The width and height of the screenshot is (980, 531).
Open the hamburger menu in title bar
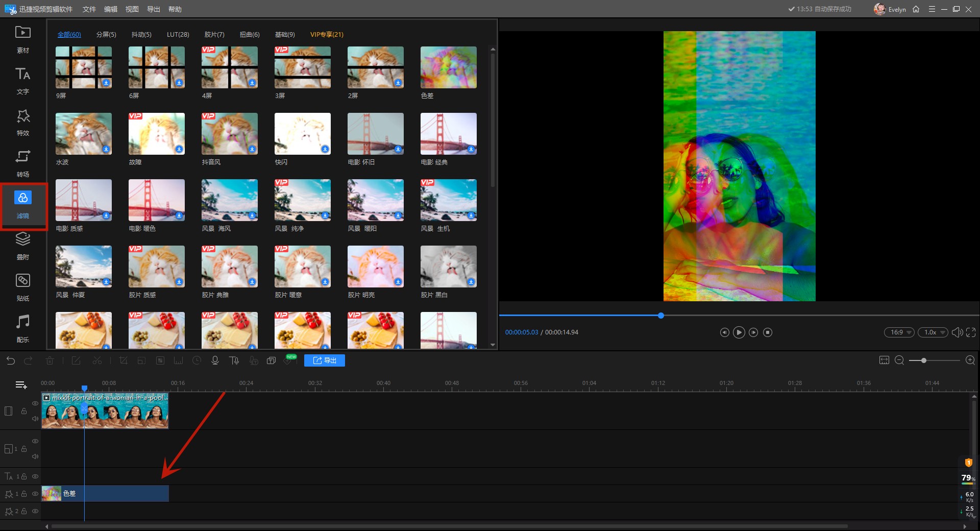pyautogui.click(x=932, y=9)
